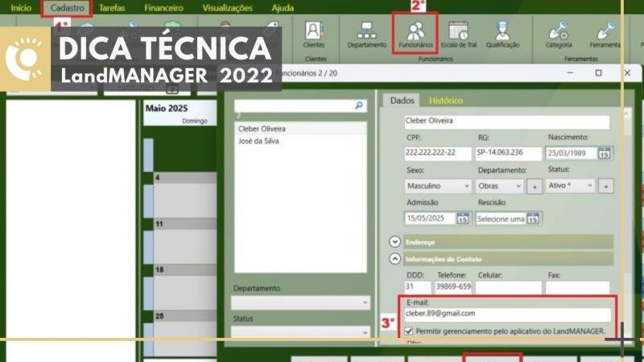Screen dimensions: 644x362
Task: Click the Telefone field
Action: point(453,287)
